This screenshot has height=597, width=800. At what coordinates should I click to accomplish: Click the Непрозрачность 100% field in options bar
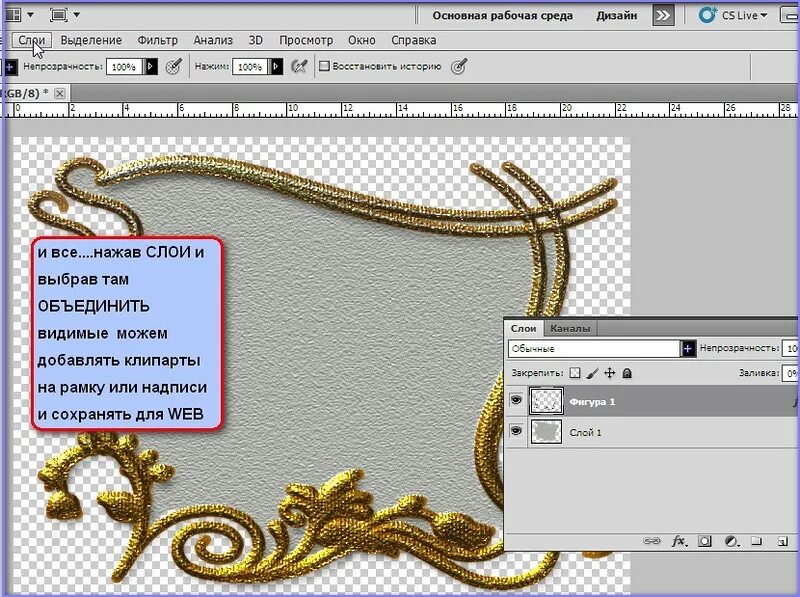[x=125, y=66]
